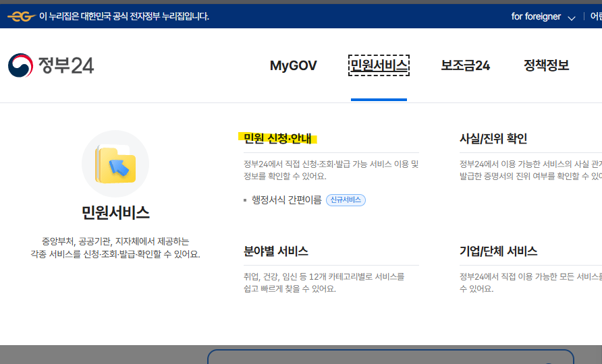Image resolution: width=602 pixels, height=364 pixels.
Task: Click the search box at page bottom
Action: coord(391,357)
